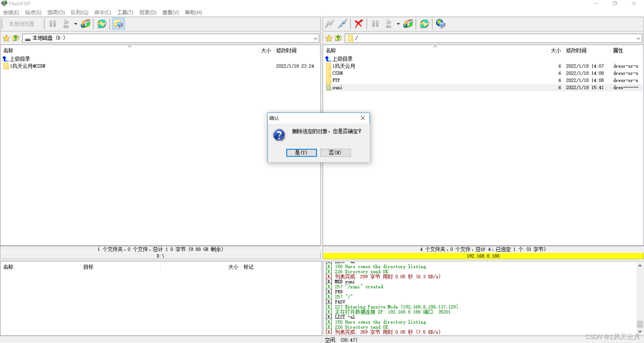The image size is (644, 343).
Task: Click the local pane pause icon
Action: point(53,24)
